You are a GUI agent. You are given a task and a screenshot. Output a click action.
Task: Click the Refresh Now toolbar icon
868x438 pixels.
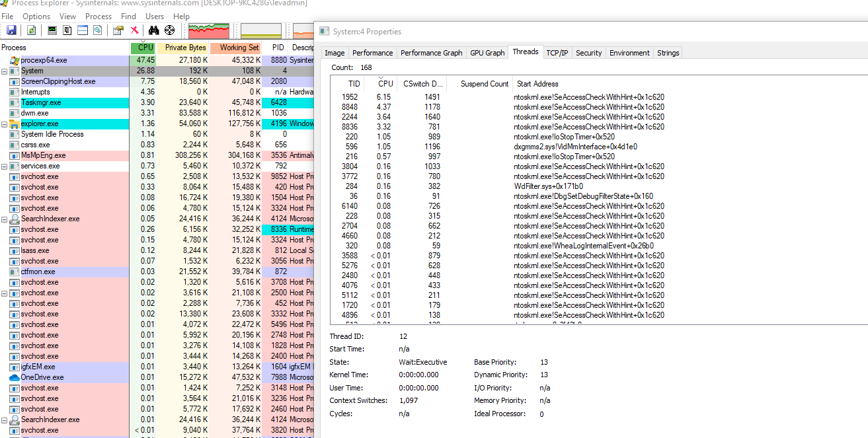[x=31, y=30]
